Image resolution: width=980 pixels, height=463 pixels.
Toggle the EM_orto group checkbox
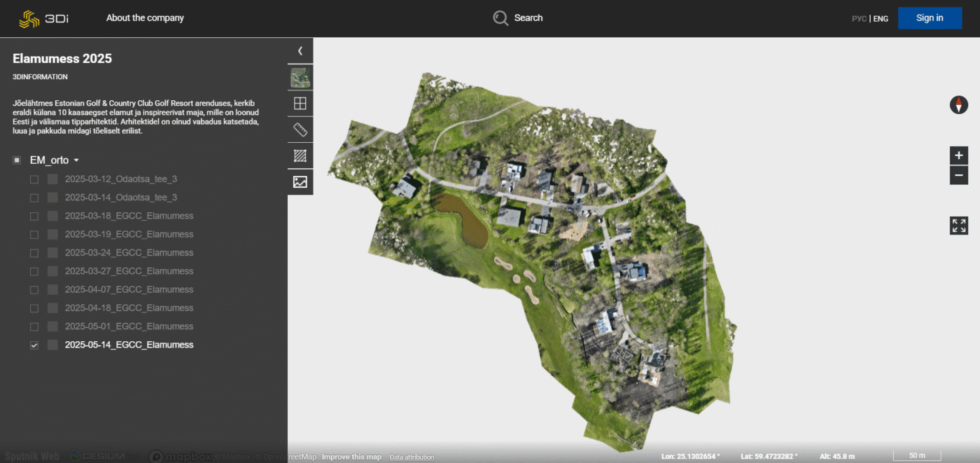(x=17, y=160)
